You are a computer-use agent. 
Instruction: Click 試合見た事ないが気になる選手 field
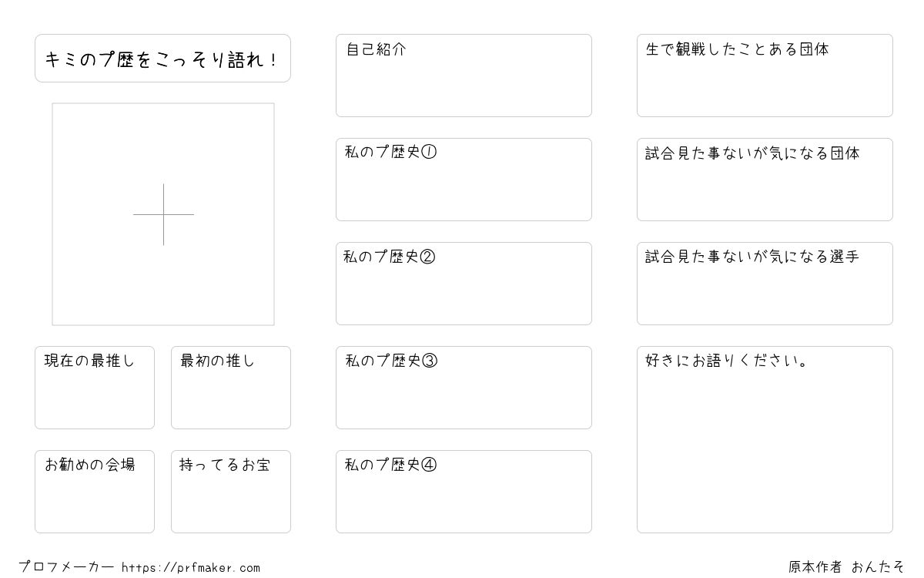coord(765,284)
